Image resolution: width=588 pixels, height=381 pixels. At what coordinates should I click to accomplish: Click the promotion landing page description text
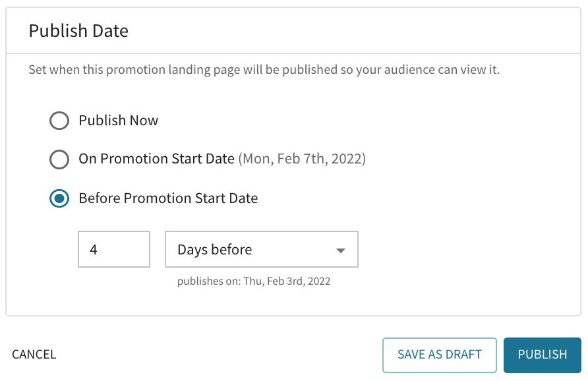tap(264, 69)
